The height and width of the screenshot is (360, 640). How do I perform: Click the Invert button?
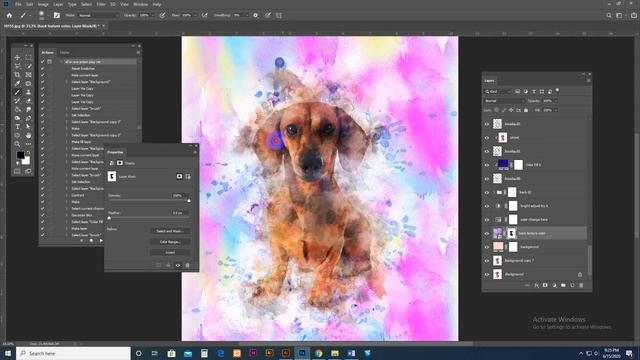point(170,252)
